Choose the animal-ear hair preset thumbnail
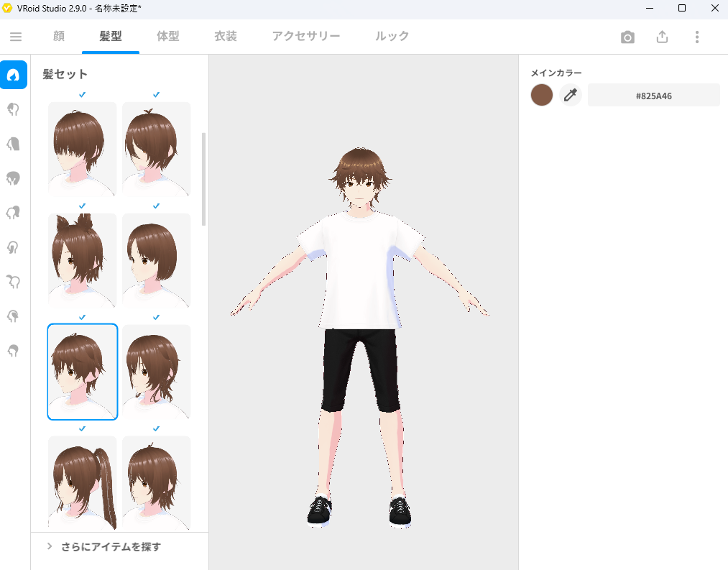Screen dimensions: 728x570 pyautogui.click(x=83, y=260)
